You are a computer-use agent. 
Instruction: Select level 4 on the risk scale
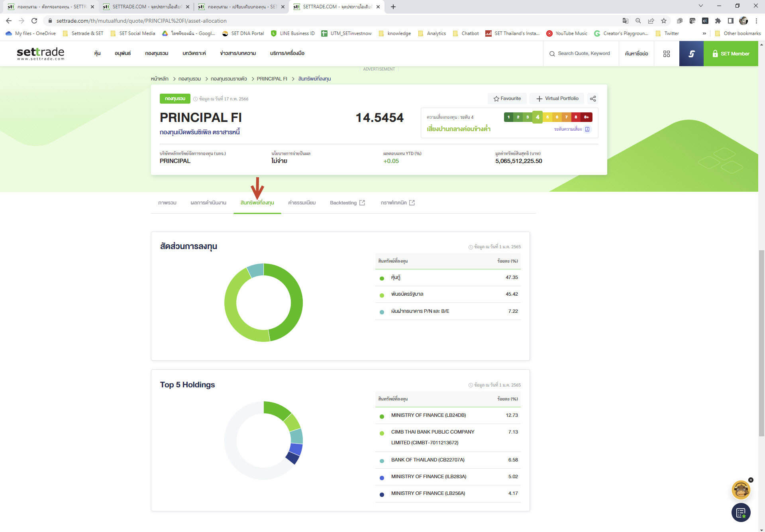[x=537, y=117]
